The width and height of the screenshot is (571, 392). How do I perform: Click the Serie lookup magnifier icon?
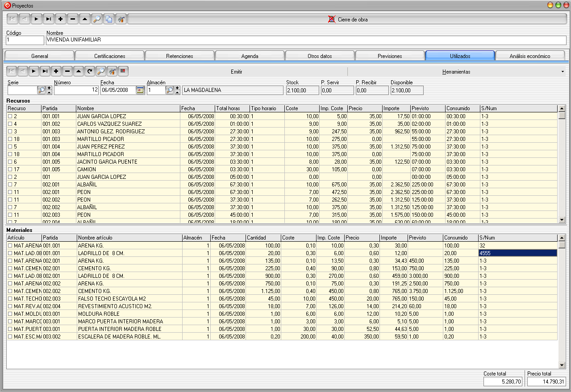42,90
